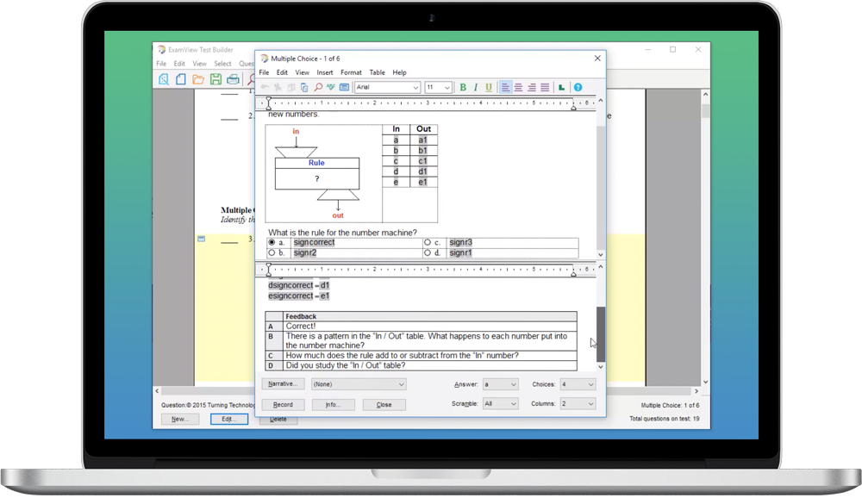Click the Edit... button in Test Builder
The height and width of the screenshot is (504, 862).
tap(228, 419)
